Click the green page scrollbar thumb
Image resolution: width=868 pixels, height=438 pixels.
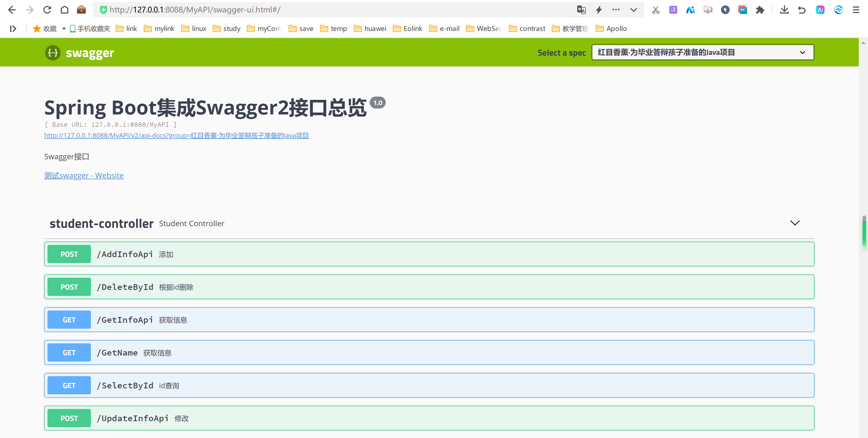(864, 232)
